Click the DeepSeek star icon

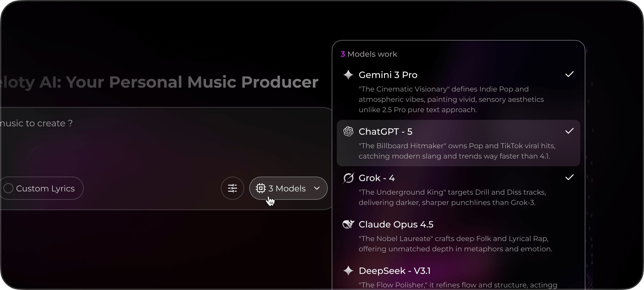[x=348, y=271]
